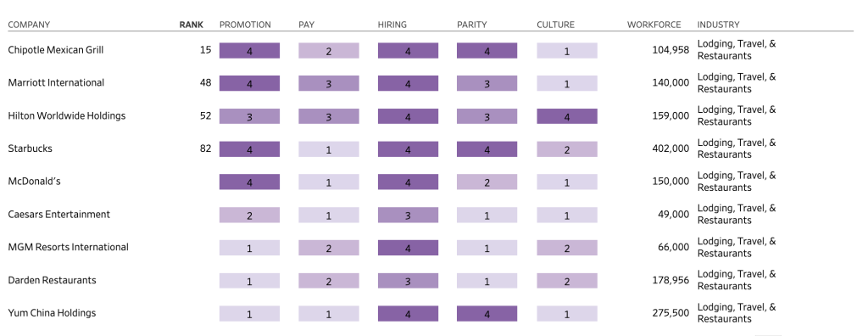Sort table by RANK column header

pos(191,25)
